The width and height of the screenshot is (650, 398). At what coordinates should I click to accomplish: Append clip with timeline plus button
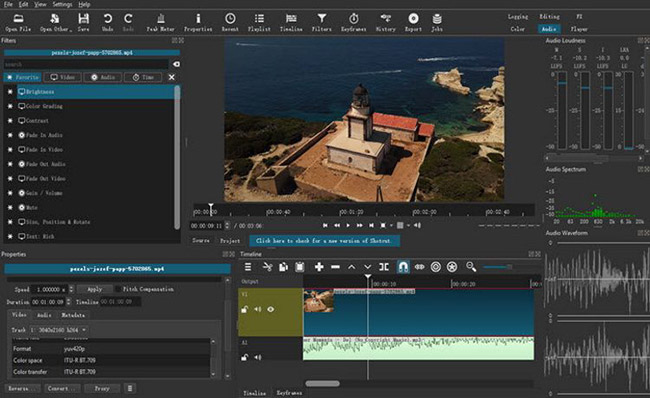[319, 267]
